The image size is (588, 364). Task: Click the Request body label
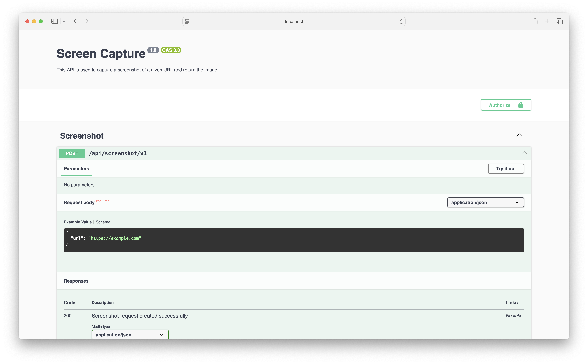click(79, 203)
